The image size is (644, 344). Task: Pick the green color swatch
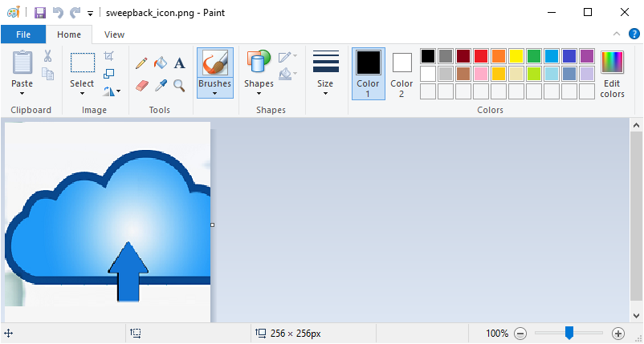[x=533, y=56]
